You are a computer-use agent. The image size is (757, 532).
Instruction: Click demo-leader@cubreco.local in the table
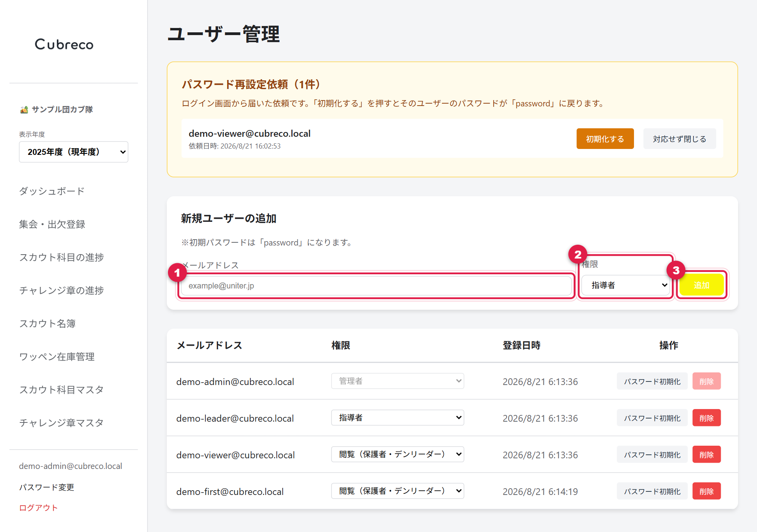pyautogui.click(x=235, y=419)
